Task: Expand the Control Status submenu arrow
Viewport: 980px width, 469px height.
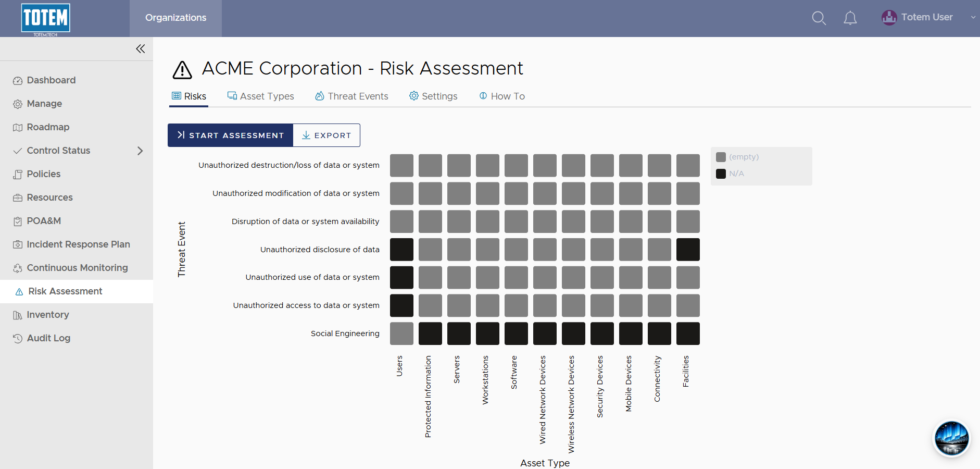Action: [x=140, y=151]
